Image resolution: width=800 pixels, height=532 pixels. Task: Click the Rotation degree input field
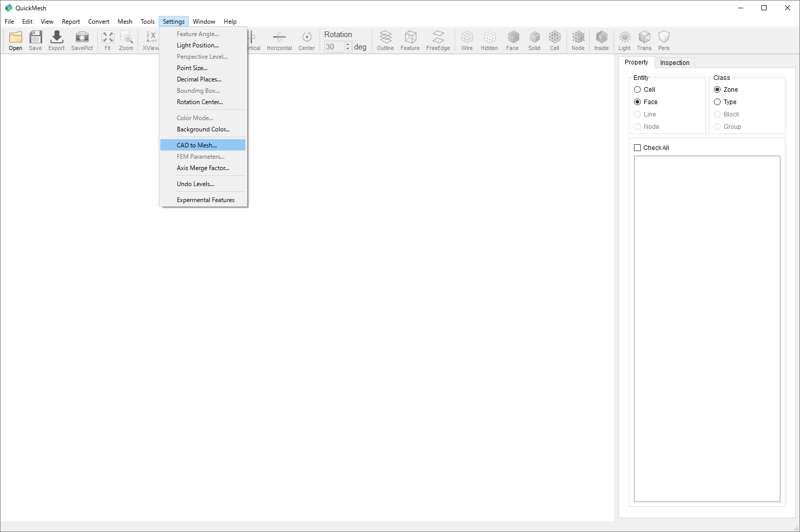pyautogui.click(x=335, y=47)
